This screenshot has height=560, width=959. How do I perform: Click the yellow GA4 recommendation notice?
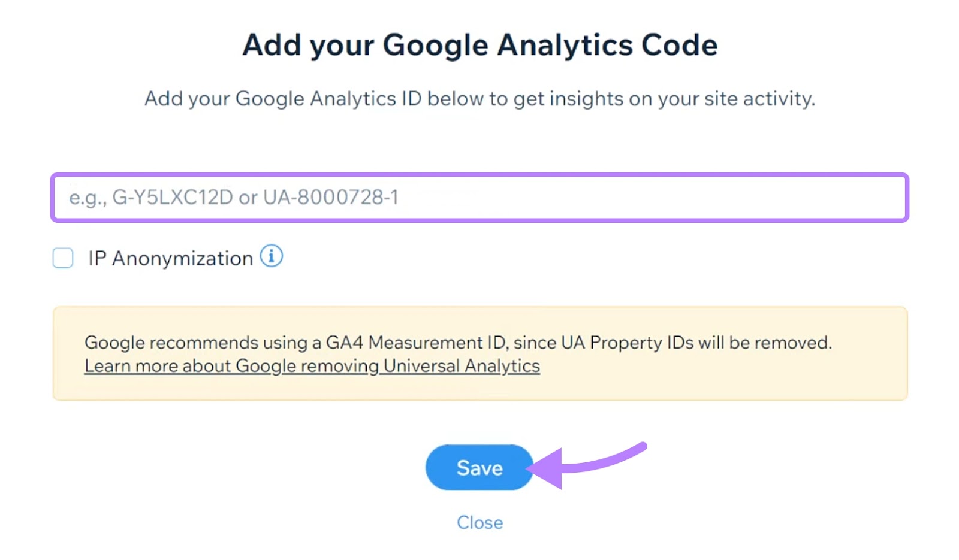pos(479,352)
